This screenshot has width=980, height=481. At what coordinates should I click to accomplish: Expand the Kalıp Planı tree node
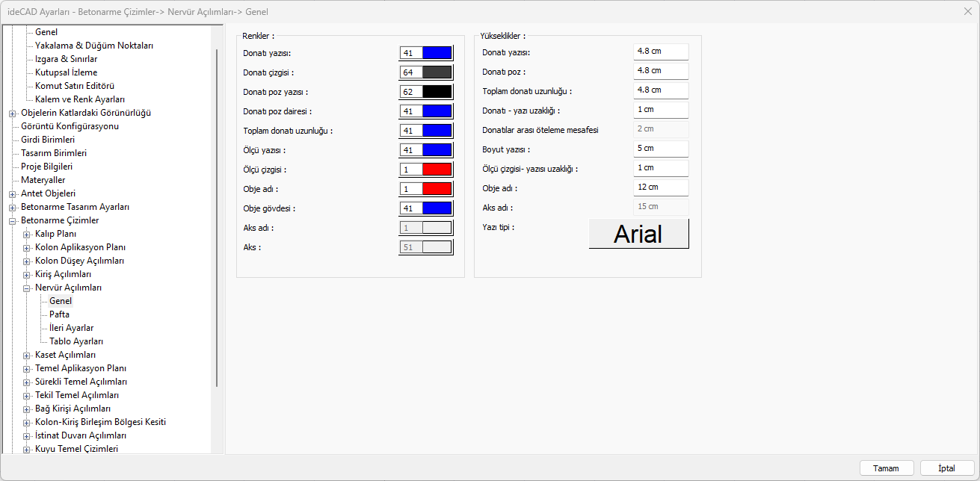click(27, 234)
